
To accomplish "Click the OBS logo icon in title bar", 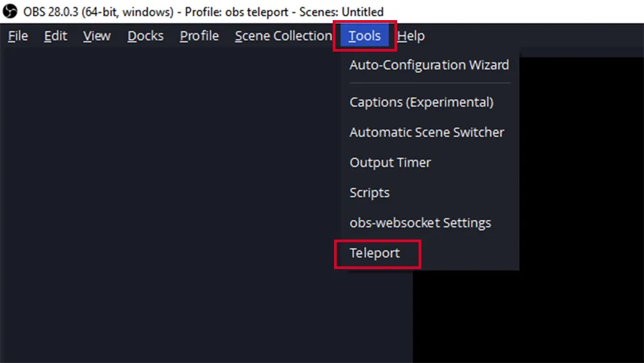I will click(10, 11).
